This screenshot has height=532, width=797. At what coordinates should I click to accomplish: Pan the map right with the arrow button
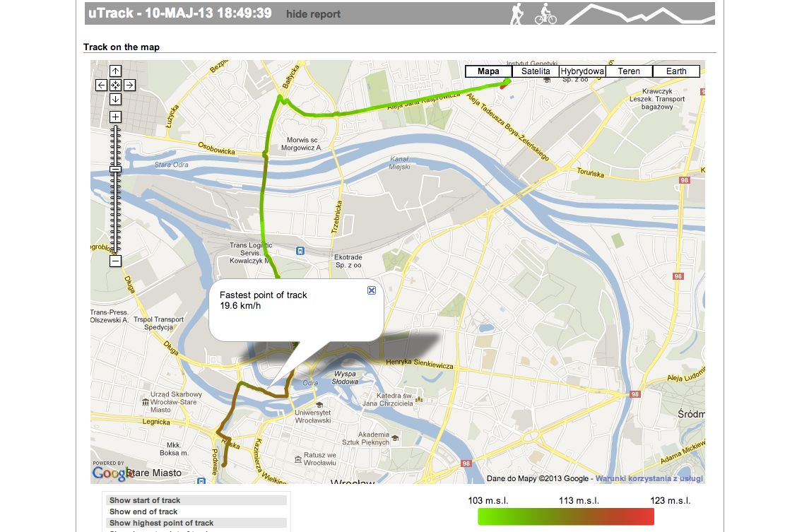pos(129,85)
